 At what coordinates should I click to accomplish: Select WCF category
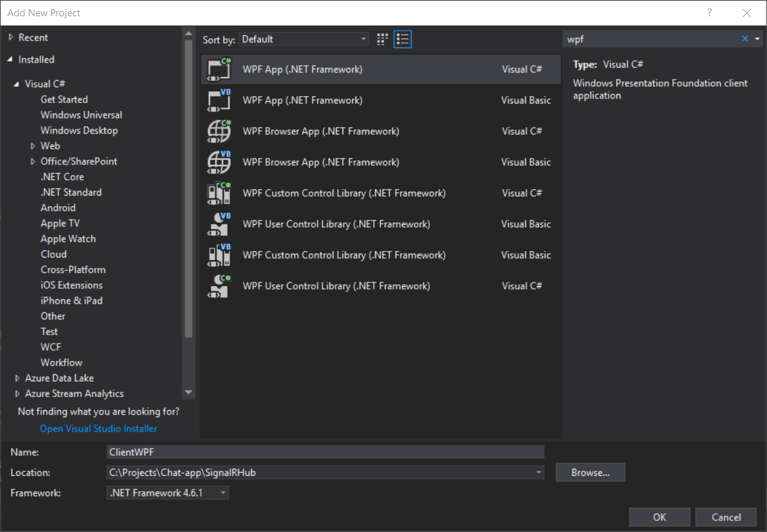[51, 347]
